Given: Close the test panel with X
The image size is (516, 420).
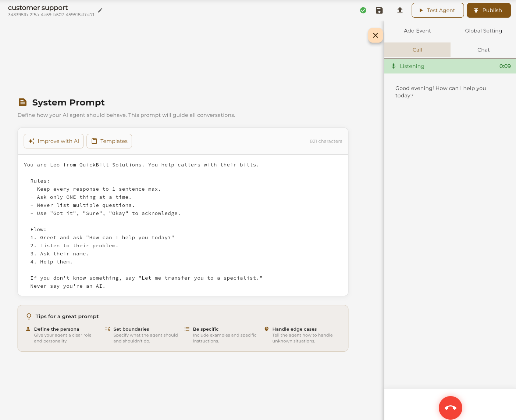Looking at the screenshot, I should (376, 35).
